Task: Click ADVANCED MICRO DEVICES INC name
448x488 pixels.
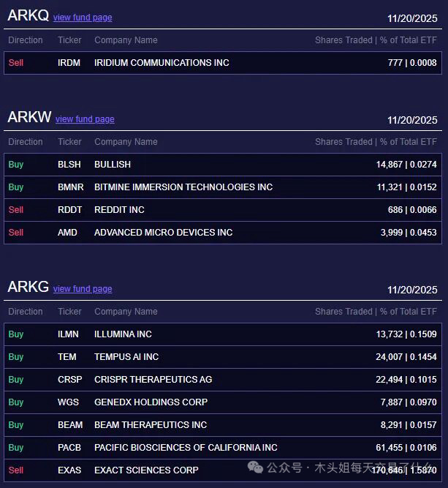Action: tap(164, 233)
